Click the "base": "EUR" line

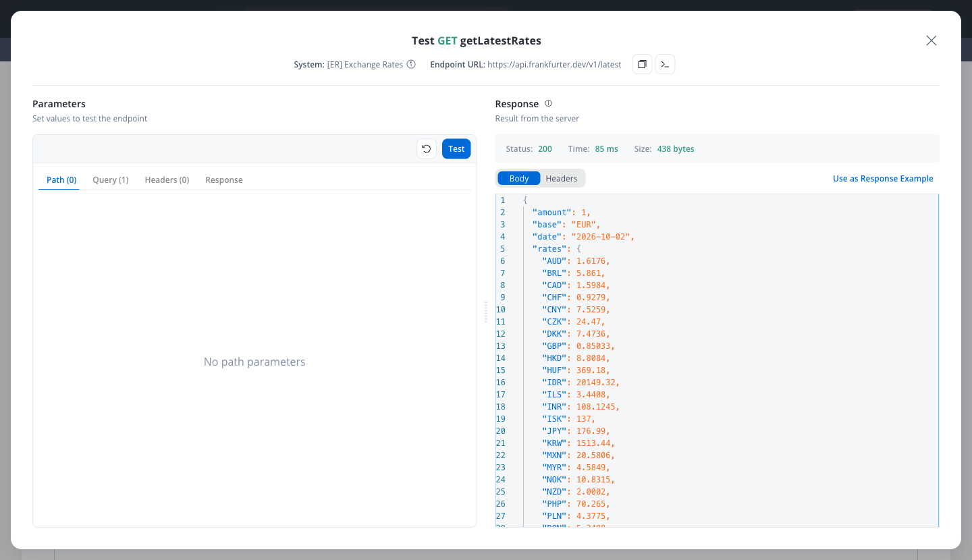click(x=566, y=225)
